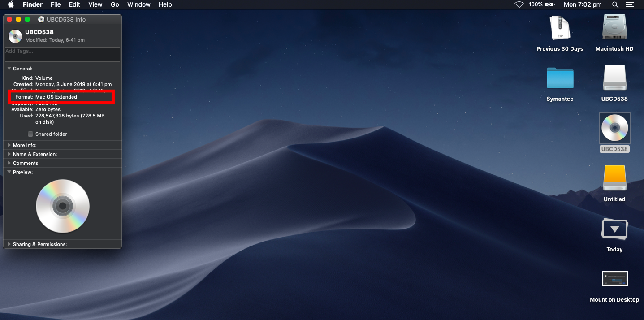Open the View menu
The height and width of the screenshot is (320, 644).
tap(95, 4)
